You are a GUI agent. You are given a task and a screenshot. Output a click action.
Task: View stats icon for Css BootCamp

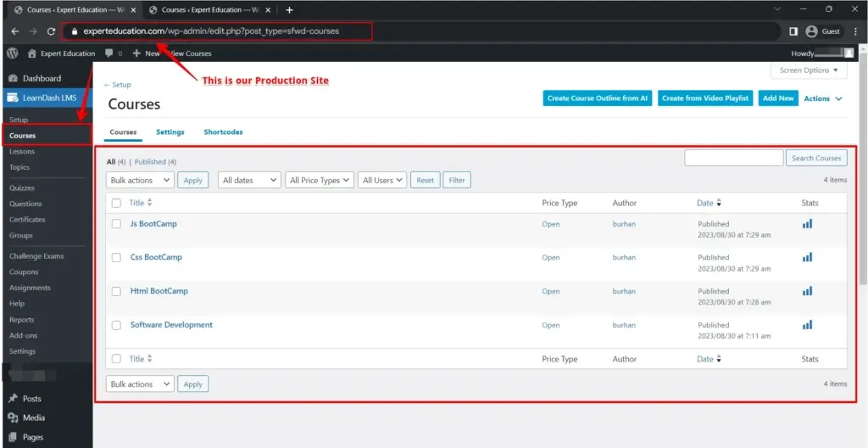pyautogui.click(x=807, y=257)
